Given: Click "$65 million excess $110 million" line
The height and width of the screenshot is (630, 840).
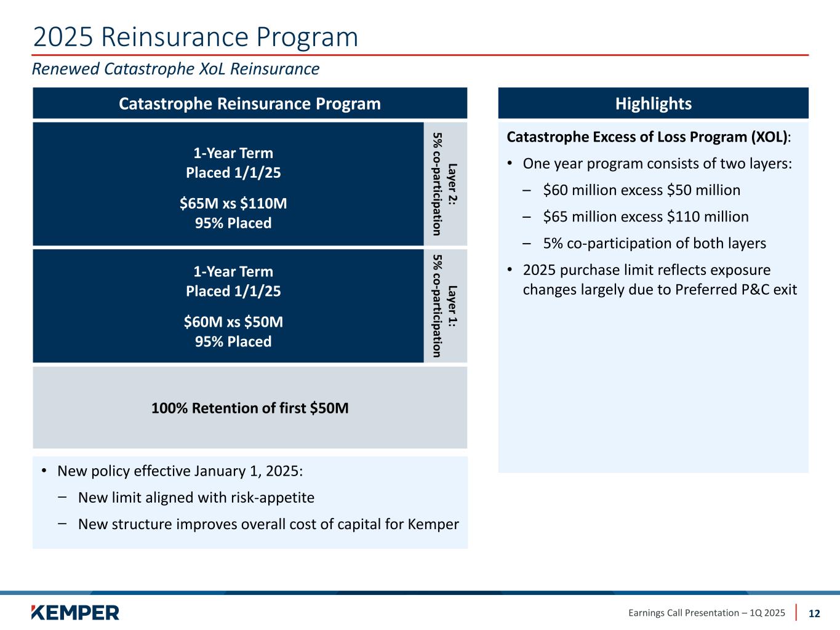Looking at the screenshot, I should (646, 217).
